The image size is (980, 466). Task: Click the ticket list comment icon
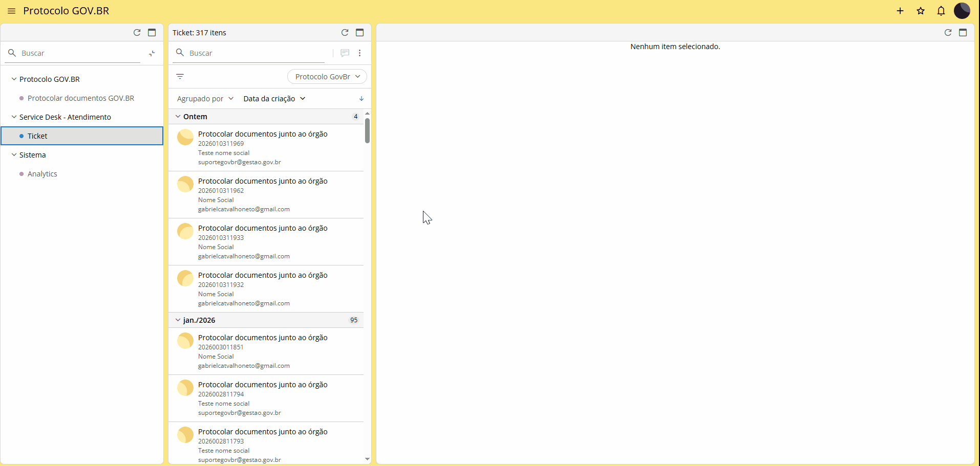tap(345, 53)
